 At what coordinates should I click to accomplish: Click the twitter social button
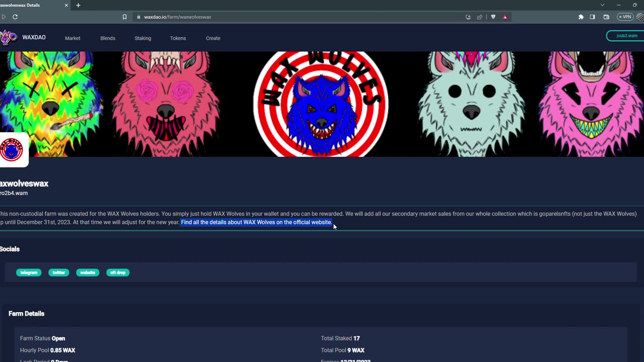(59, 273)
